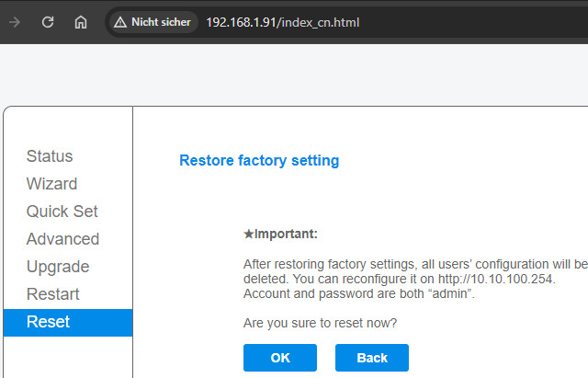Viewport: 588px width, 378px height.
Task: Confirm the factory reset with OK
Action: pos(279,358)
